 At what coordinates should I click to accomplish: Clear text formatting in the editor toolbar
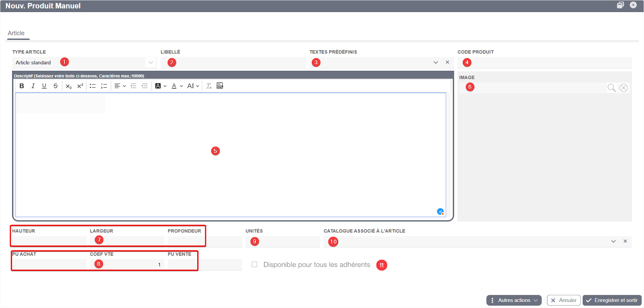[x=209, y=86]
